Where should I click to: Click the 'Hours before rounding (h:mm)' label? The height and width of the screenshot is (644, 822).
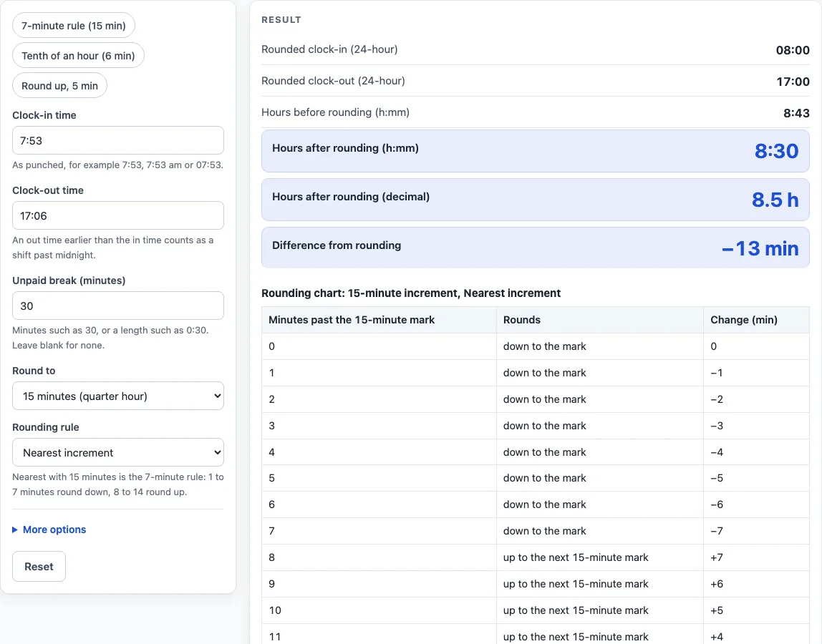click(336, 112)
